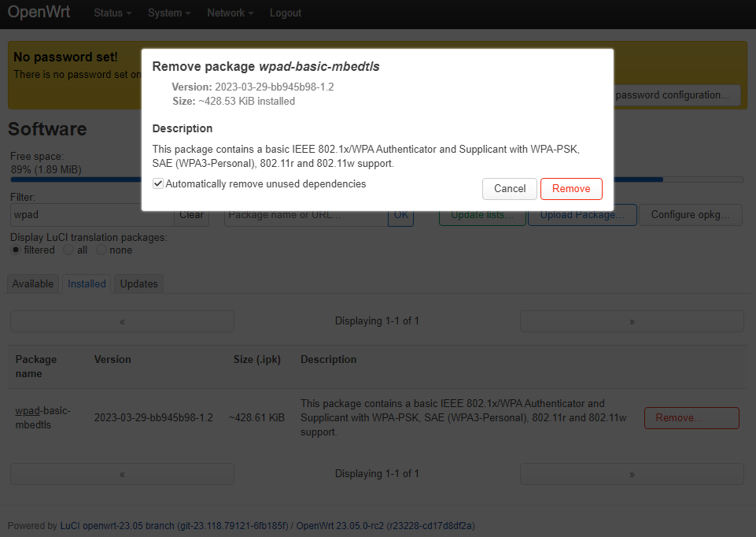Image resolution: width=756 pixels, height=537 pixels.
Task: Open the Configure opkg settings
Action: tap(690, 214)
